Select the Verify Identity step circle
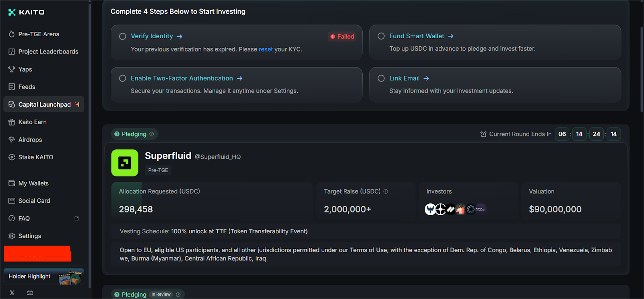Image resolution: width=644 pixels, height=299 pixels. 122,36
